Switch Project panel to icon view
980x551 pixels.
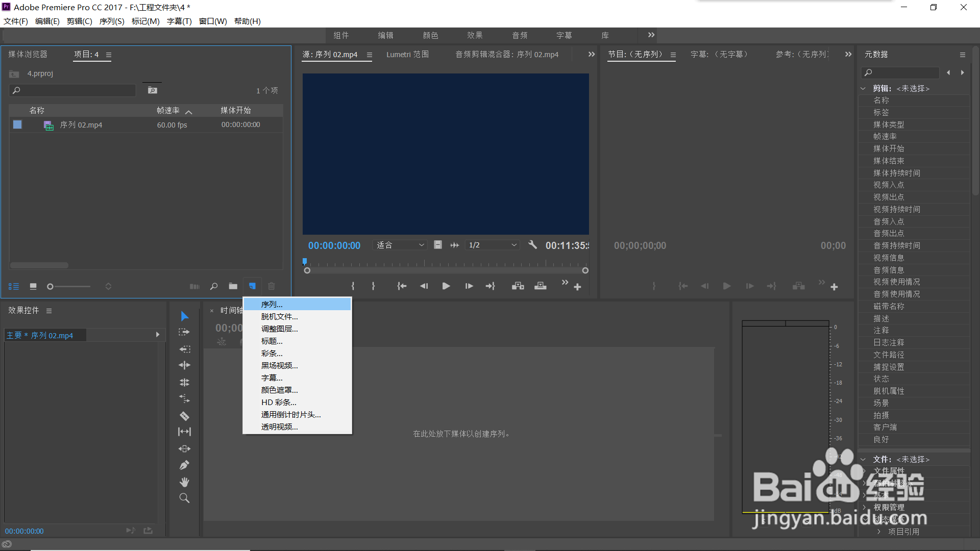(33, 287)
